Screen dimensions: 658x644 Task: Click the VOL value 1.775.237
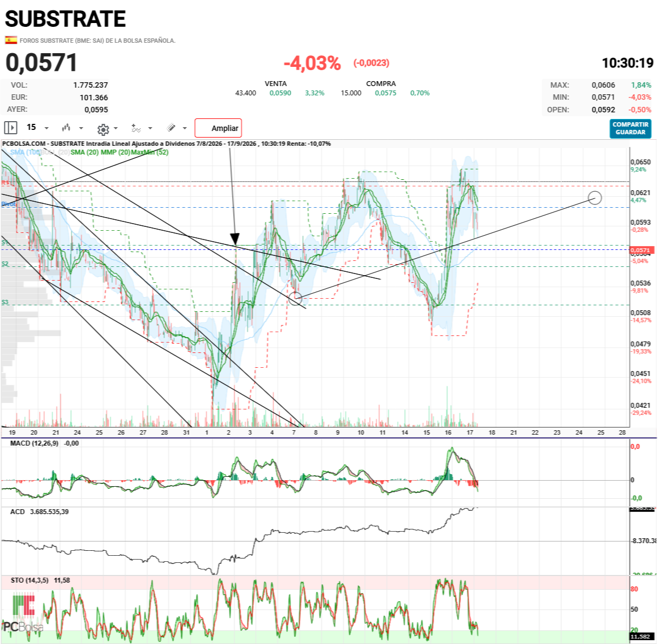[x=90, y=85]
